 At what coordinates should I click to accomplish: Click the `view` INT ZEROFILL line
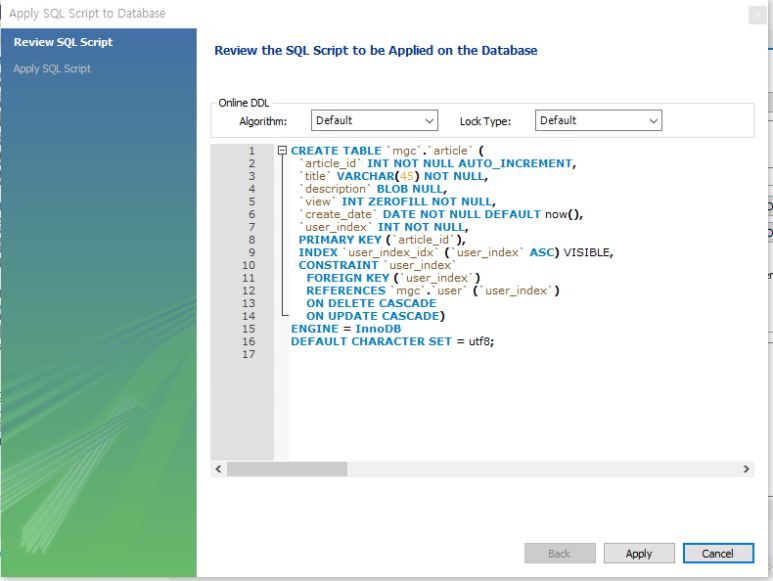tap(397, 202)
